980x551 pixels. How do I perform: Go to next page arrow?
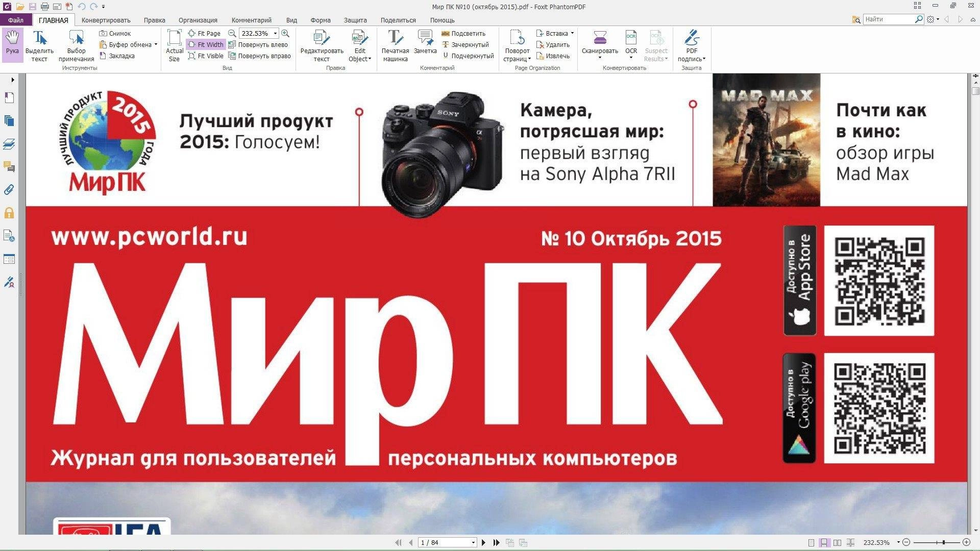[x=483, y=542]
